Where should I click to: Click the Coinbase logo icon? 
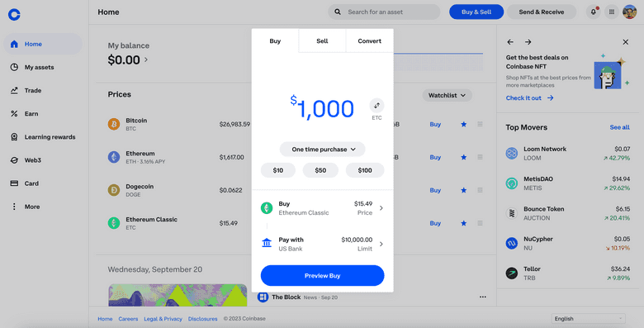(x=14, y=14)
